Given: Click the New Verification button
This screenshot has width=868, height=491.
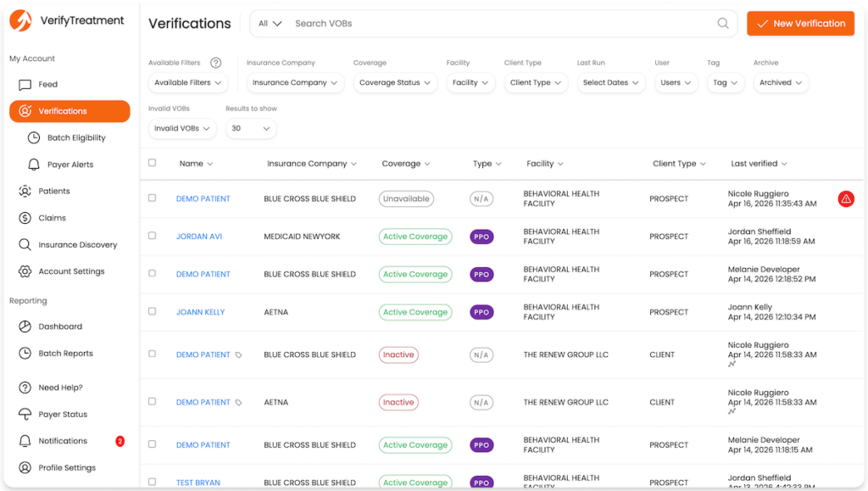Looking at the screenshot, I should click(800, 24).
